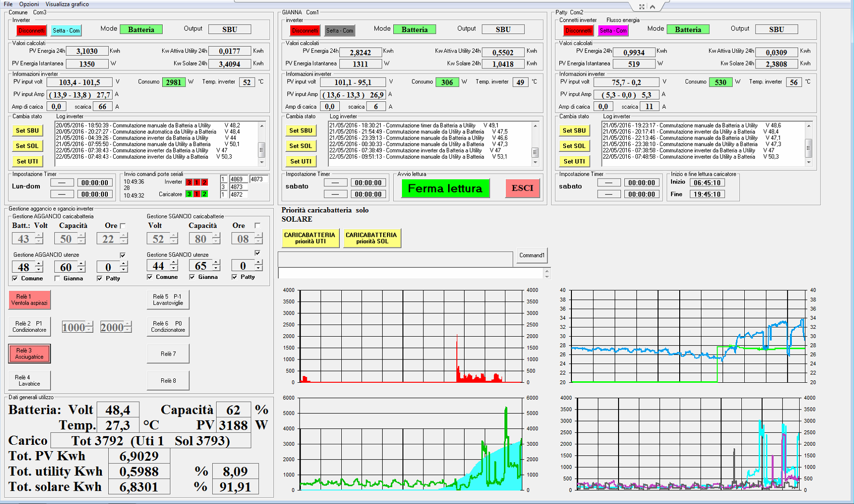Viewport: 854px width, 504px height.
Task: Set GIANNA inverter to SOL
Action: tap(301, 146)
